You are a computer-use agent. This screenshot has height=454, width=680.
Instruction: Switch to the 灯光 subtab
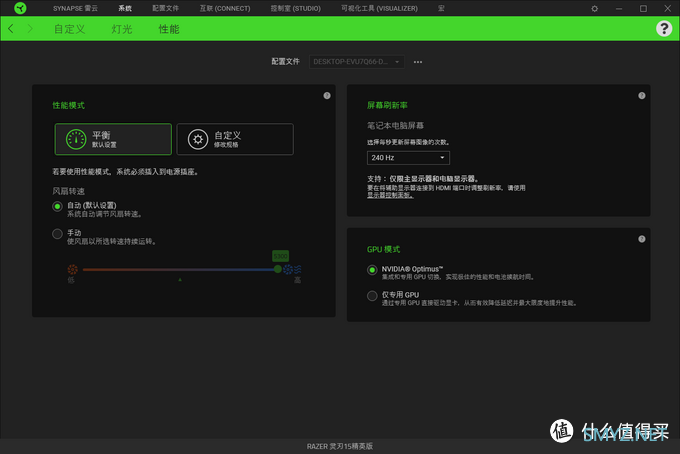click(x=122, y=29)
